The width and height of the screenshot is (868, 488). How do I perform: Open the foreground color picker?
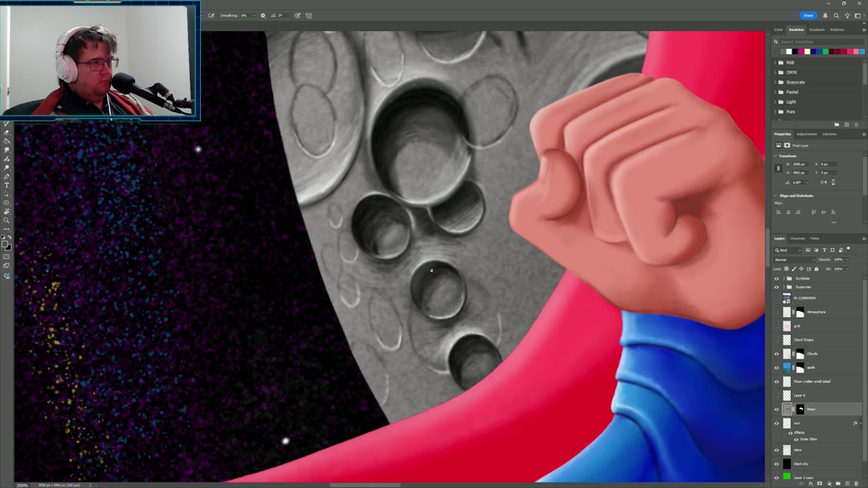[5, 243]
